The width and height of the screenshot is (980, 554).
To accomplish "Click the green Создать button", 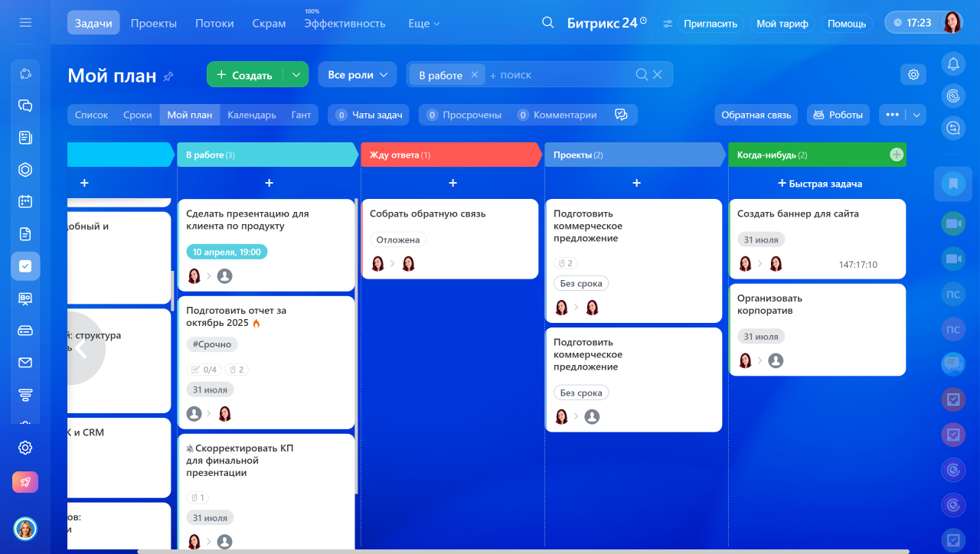I will coord(245,75).
